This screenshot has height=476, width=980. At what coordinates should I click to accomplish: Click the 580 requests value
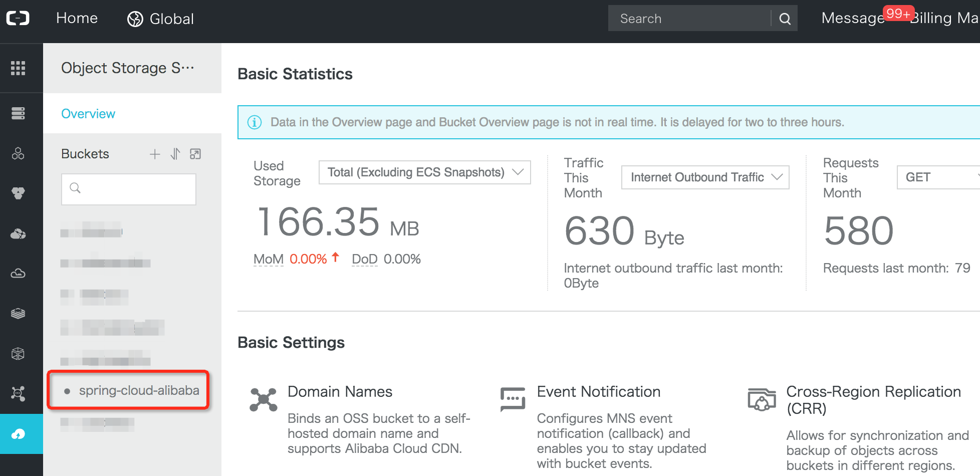pyautogui.click(x=859, y=230)
